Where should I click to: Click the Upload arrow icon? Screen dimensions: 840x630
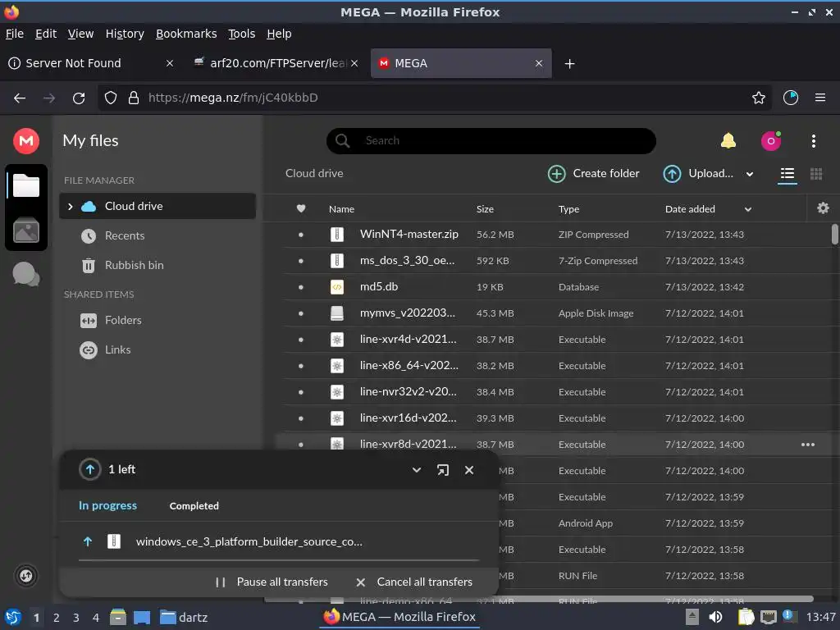click(672, 174)
